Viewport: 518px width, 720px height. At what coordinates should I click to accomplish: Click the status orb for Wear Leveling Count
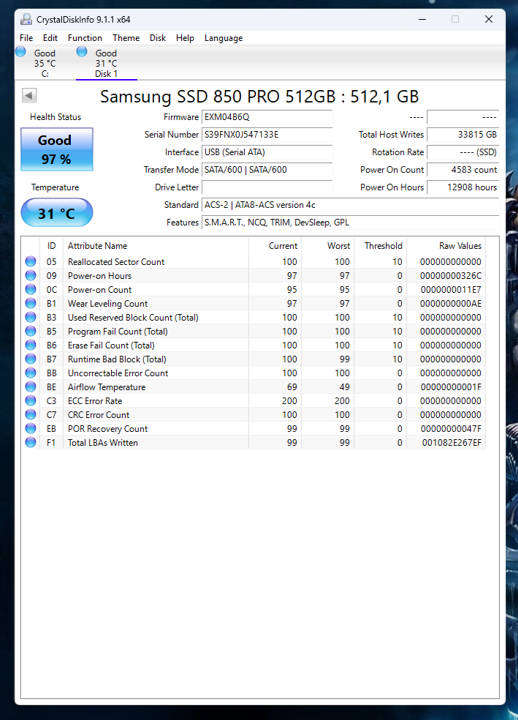coord(31,303)
